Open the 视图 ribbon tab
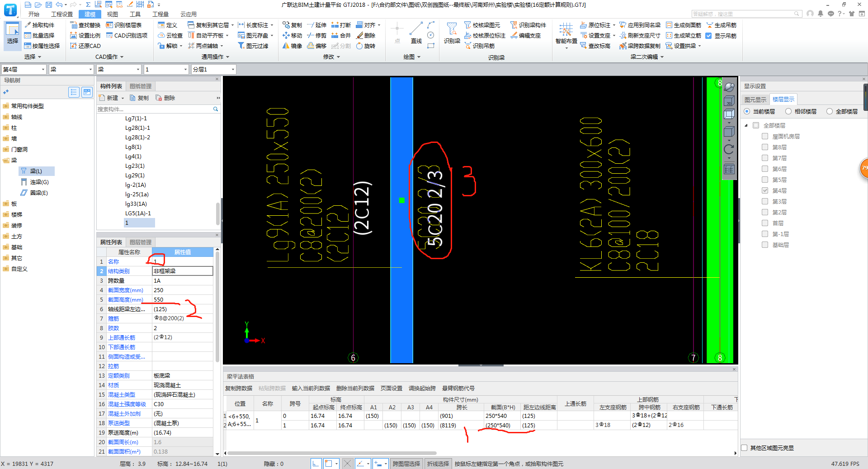The height and width of the screenshot is (469, 868). (113, 14)
